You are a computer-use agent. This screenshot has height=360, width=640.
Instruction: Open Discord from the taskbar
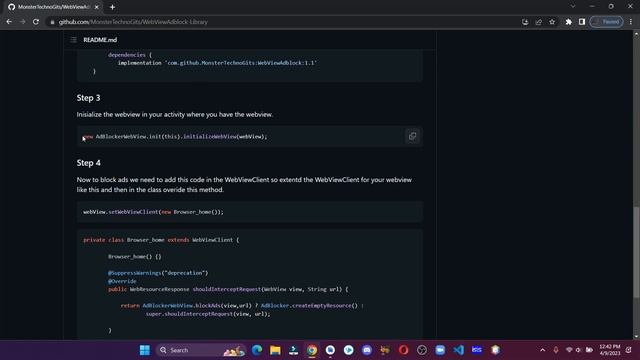(x=367, y=350)
